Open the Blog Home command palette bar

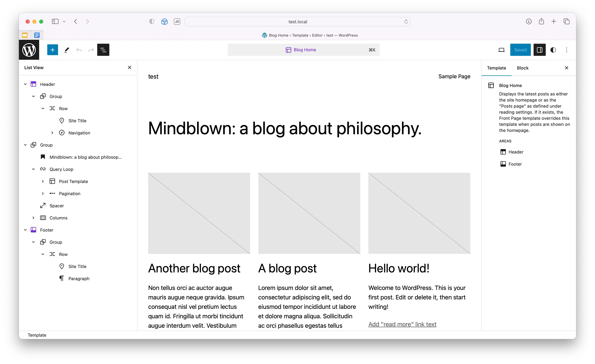pyautogui.click(x=304, y=50)
